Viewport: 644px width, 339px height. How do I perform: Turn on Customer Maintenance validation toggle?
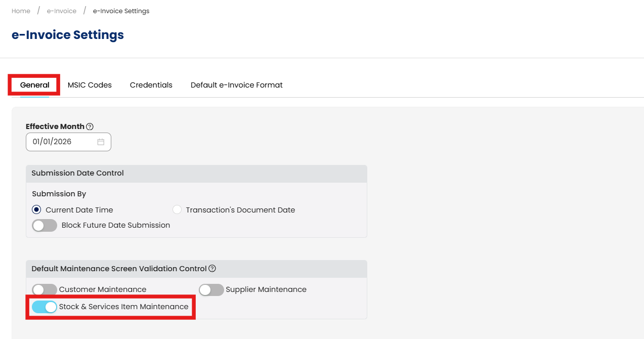click(x=45, y=290)
